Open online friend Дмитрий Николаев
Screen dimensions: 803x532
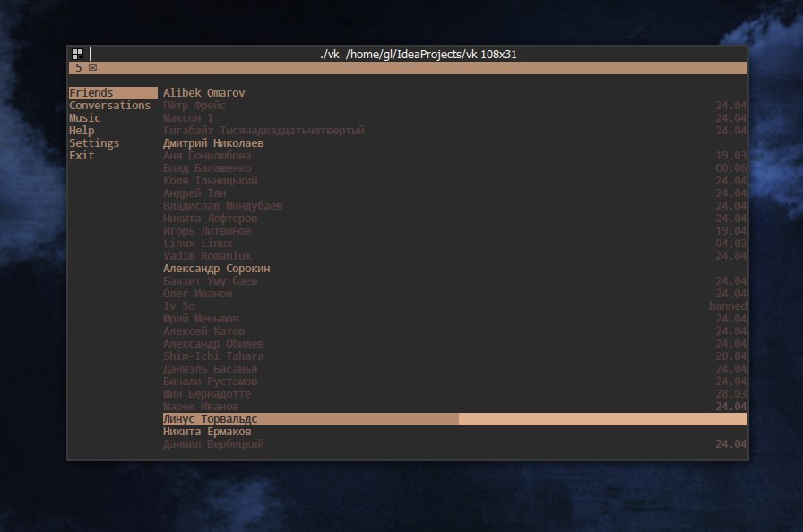tap(213, 142)
